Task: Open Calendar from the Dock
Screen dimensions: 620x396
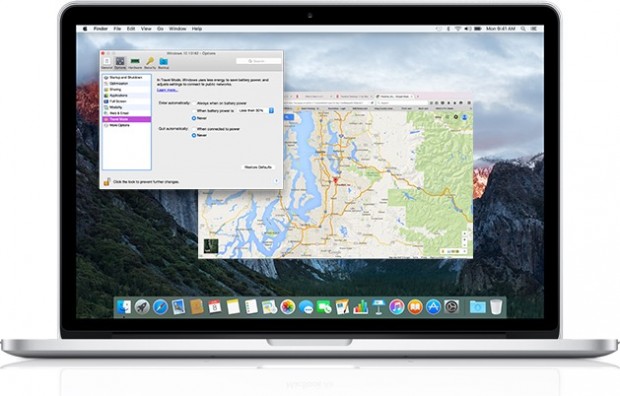Action: (x=215, y=307)
